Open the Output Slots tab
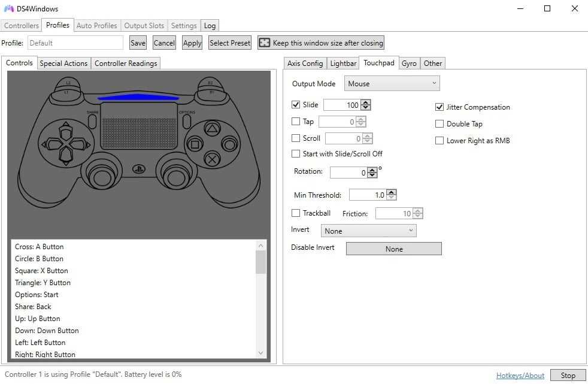Viewport: 588px width, 384px height. coord(144,26)
